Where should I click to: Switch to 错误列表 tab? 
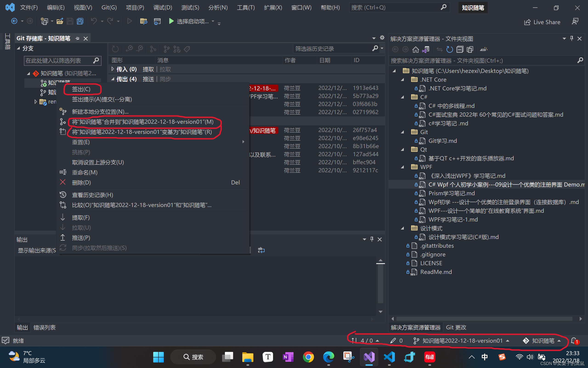(45, 327)
